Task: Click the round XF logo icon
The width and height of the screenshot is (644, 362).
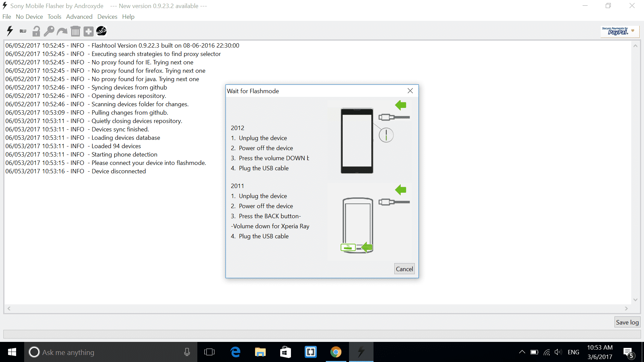Action: 101,31
